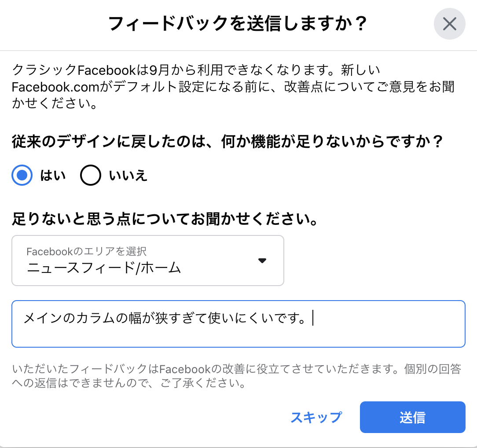Click the heading 足りないと思う点についてお聞かせください
Viewport: 477px width, 448px height.
[165, 219]
